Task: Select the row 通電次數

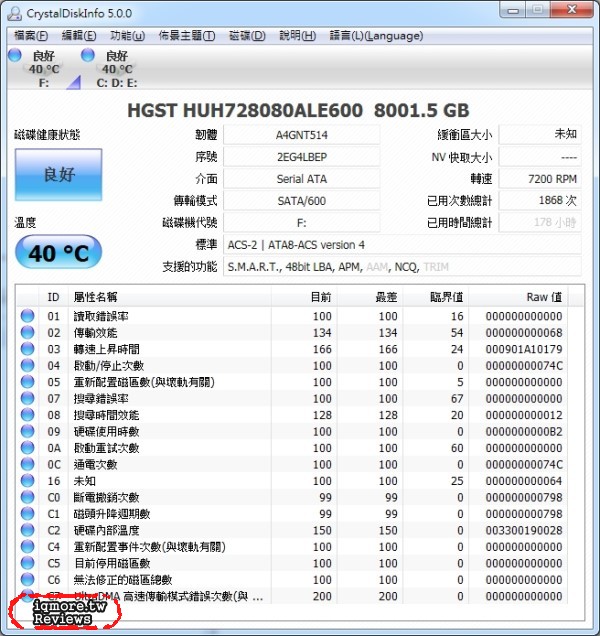Action: point(292,464)
